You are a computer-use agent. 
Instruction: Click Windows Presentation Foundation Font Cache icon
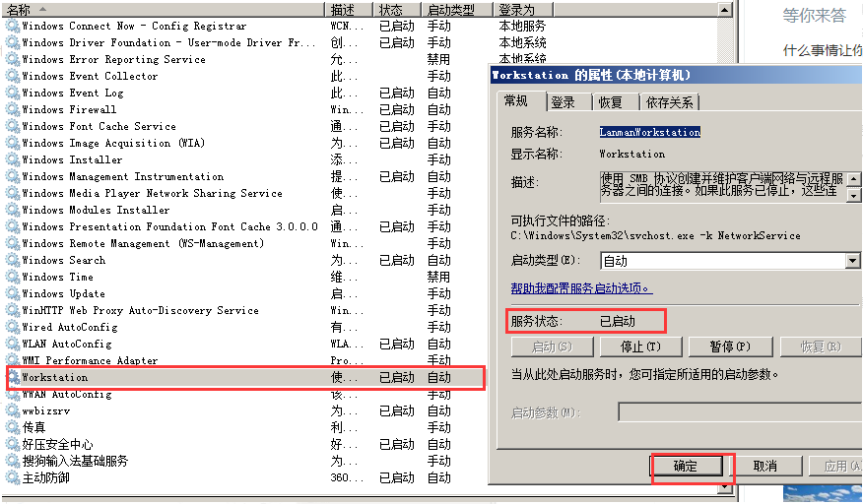[x=12, y=226]
